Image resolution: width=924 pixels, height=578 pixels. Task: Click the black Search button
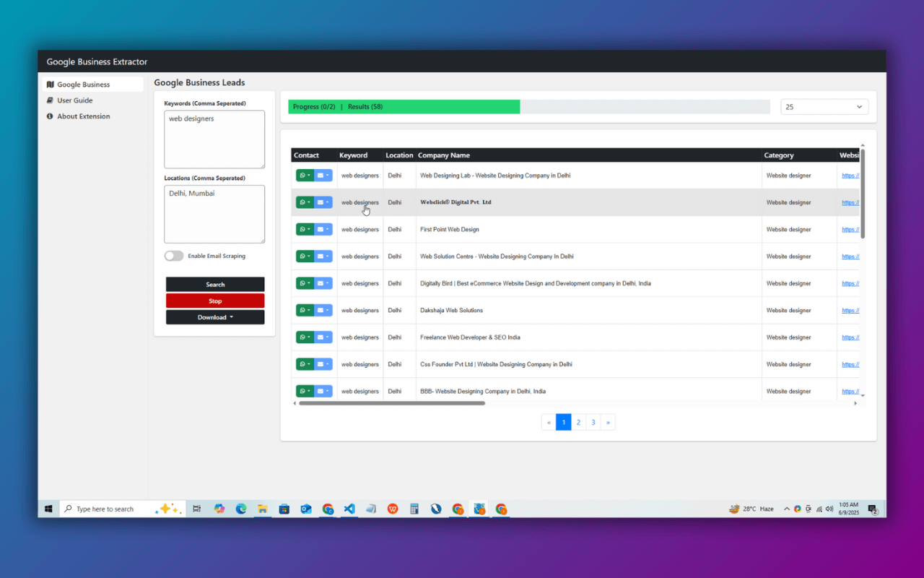(215, 285)
